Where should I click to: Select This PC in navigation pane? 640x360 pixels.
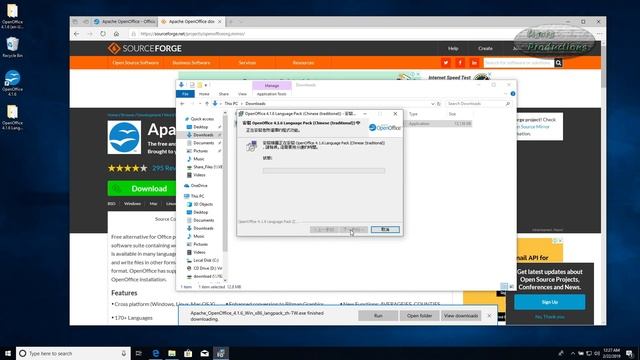(197, 196)
